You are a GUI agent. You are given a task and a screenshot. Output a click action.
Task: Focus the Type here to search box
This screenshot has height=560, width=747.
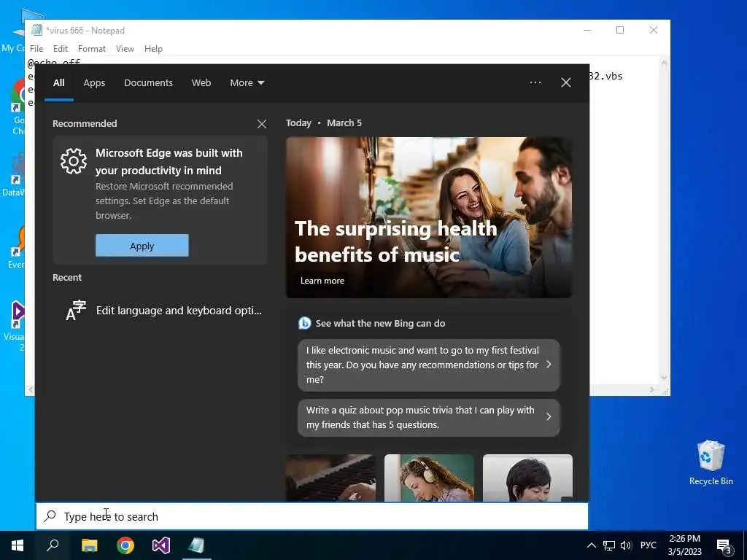pos(312,516)
